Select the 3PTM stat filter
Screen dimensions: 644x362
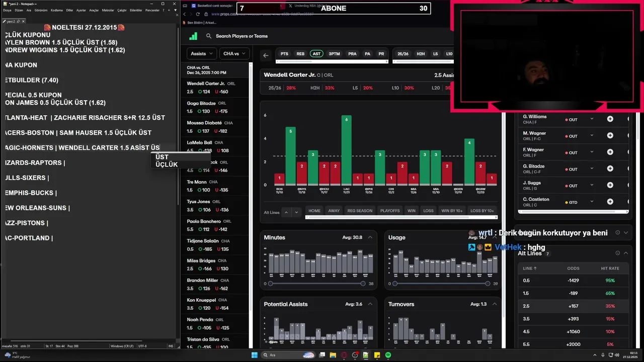(334, 54)
